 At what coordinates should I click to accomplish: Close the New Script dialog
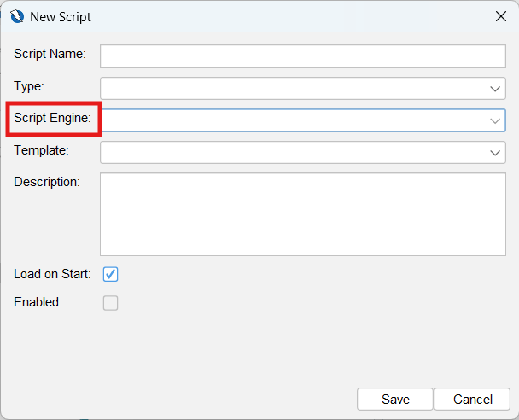[500, 16]
